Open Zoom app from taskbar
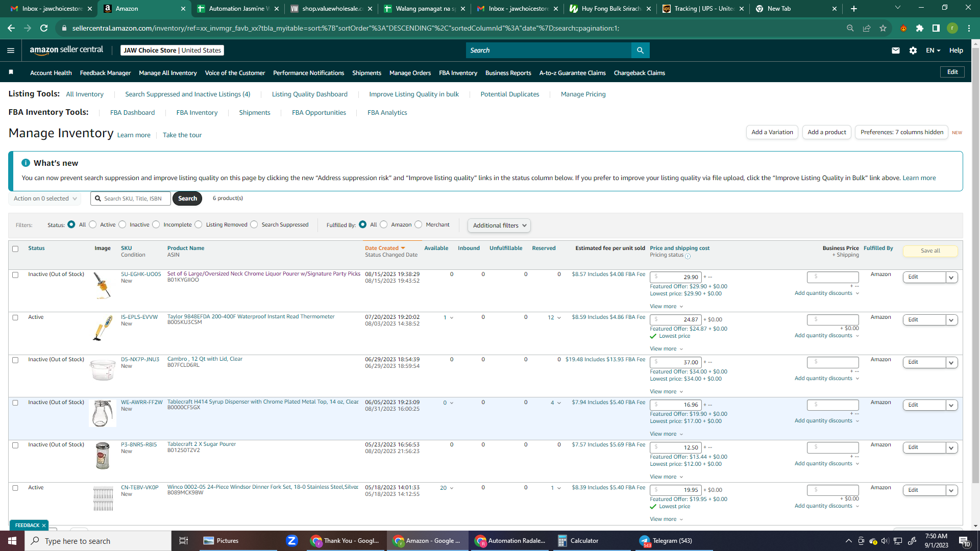Image resolution: width=980 pixels, height=551 pixels. 292,541
